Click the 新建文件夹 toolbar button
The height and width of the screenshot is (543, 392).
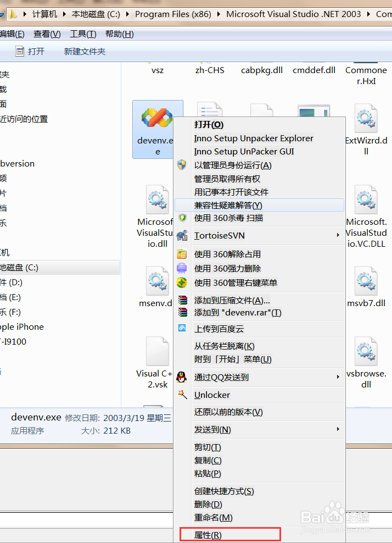click(x=85, y=51)
